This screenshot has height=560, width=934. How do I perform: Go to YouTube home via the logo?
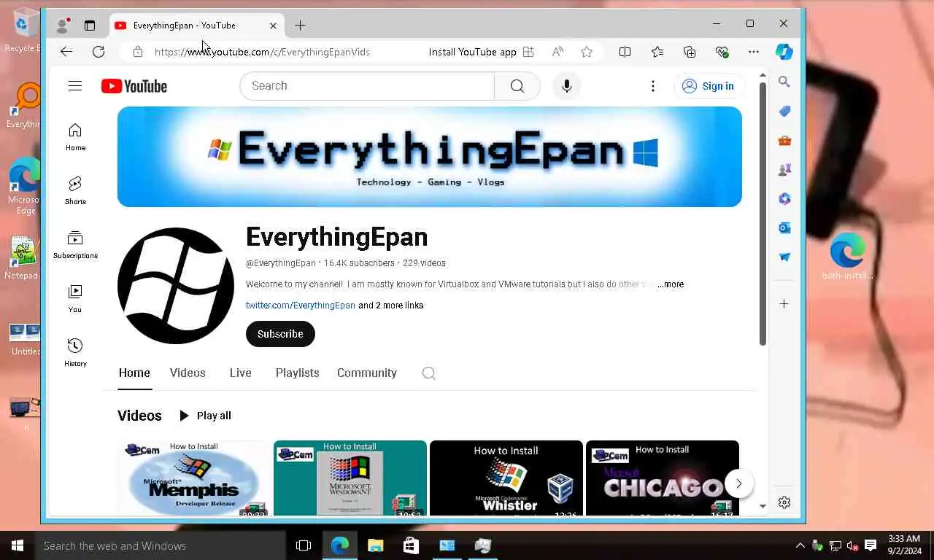click(x=134, y=86)
